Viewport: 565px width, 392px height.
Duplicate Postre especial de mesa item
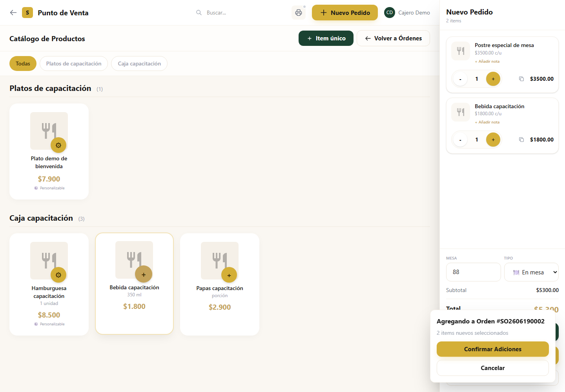521,79
